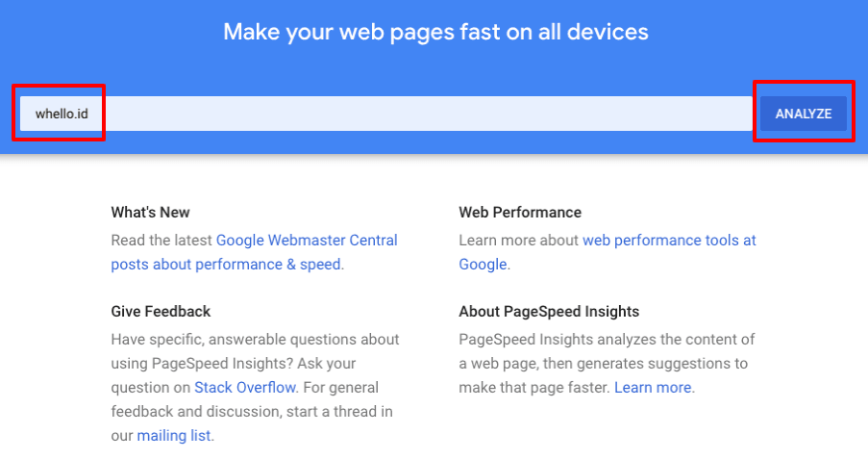868x459 pixels.
Task: Select the Give Feedback heading
Action: click(161, 311)
